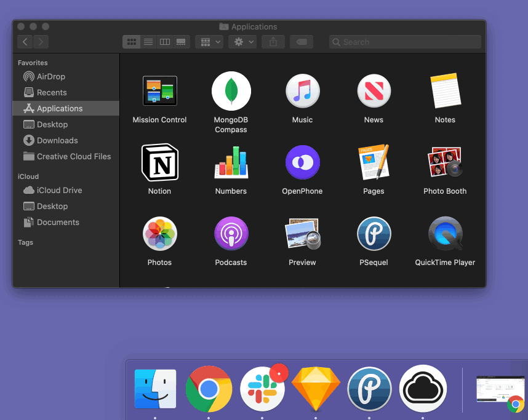This screenshot has width=528, height=420.
Task: Open the group-by arrangement dropdown
Action: pyautogui.click(x=209, y=42)
